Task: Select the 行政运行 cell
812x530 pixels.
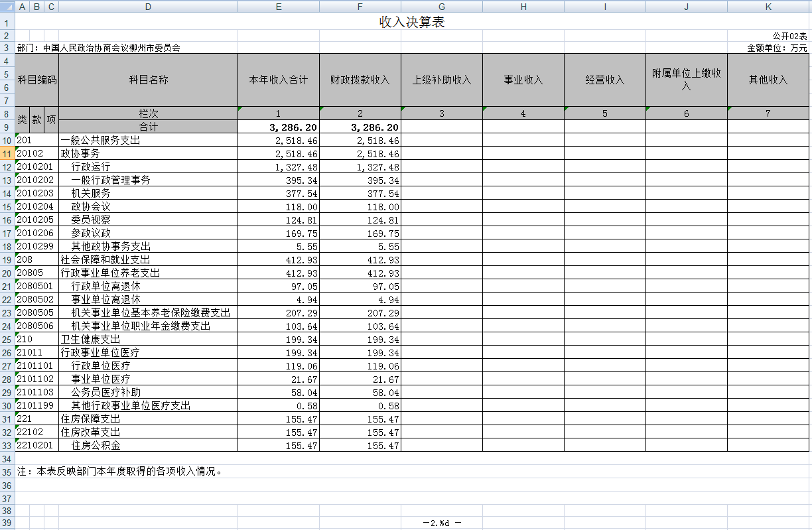Action: point(149,166)
